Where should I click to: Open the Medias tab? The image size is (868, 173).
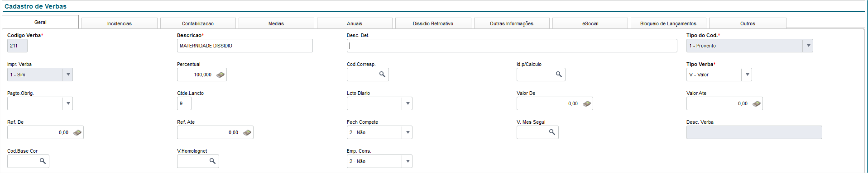coord(276,23)
